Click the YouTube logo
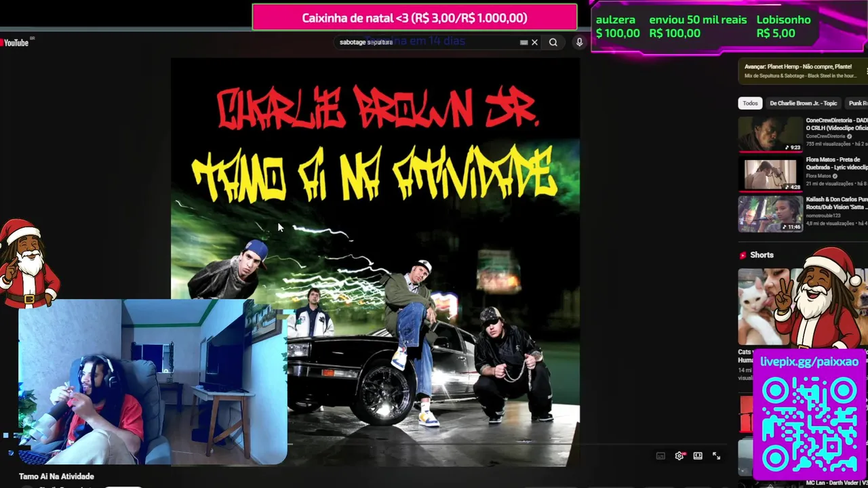Screen dimensions: 868x488 (x=15, y=43)
